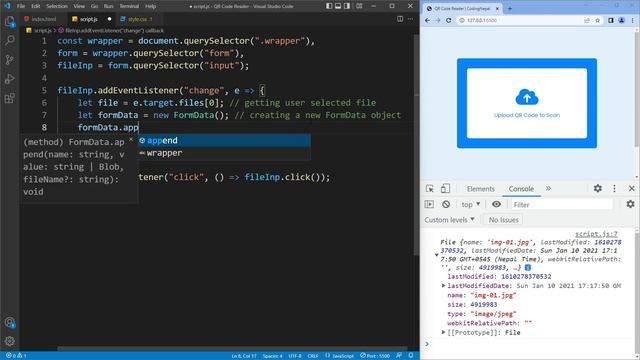Screen dimensions: 640x360
Task: Click the split editor right icon
Action: pos(400,19)
